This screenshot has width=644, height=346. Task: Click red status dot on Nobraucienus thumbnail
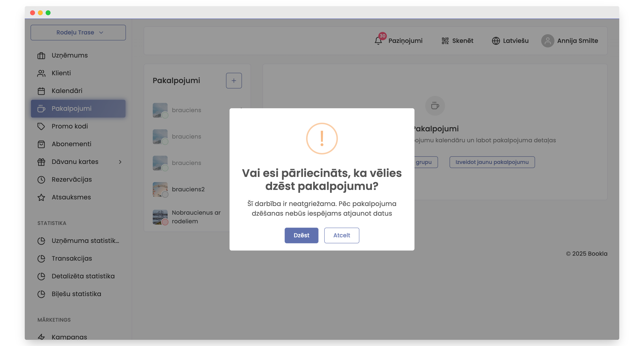coord(165,222)
